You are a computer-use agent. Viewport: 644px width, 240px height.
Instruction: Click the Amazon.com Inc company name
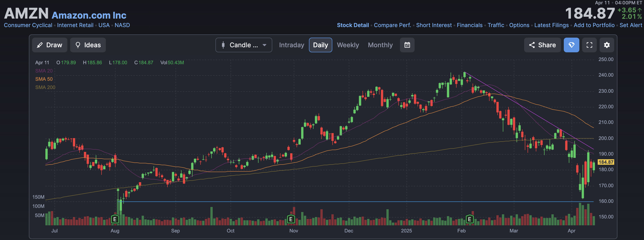(x=89, y=15)
